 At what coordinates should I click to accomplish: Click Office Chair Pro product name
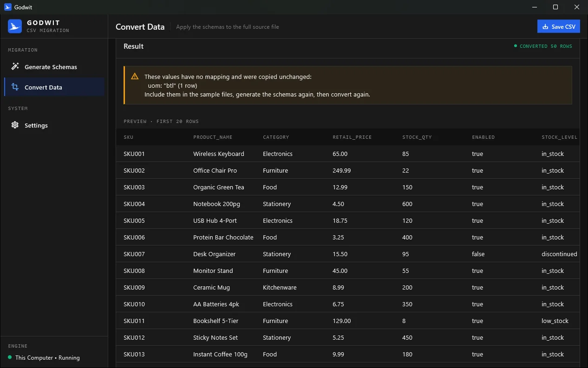tap(215, 170)
